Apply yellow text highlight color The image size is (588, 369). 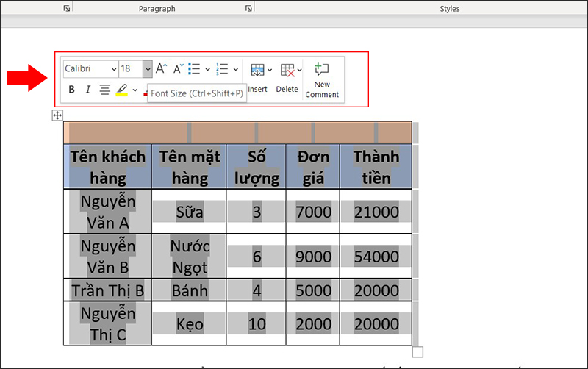pyautogui.click(x=122, y=90)
